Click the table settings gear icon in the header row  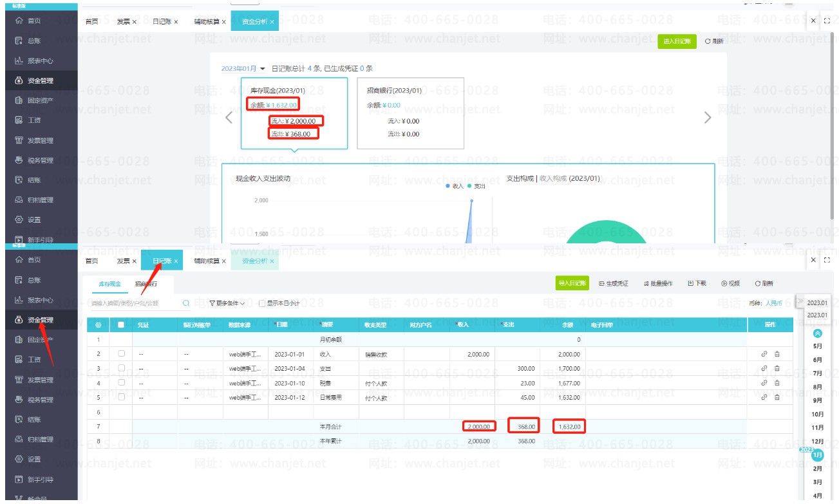(99, 326)
